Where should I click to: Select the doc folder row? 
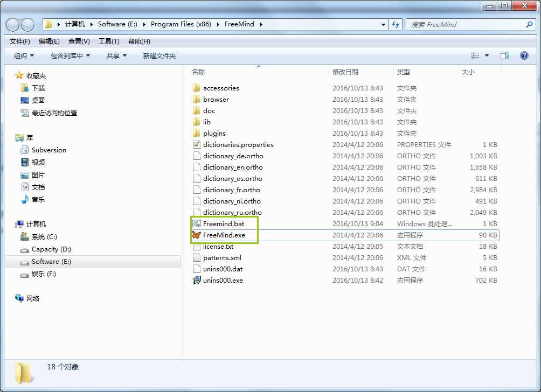click(345, 111)
